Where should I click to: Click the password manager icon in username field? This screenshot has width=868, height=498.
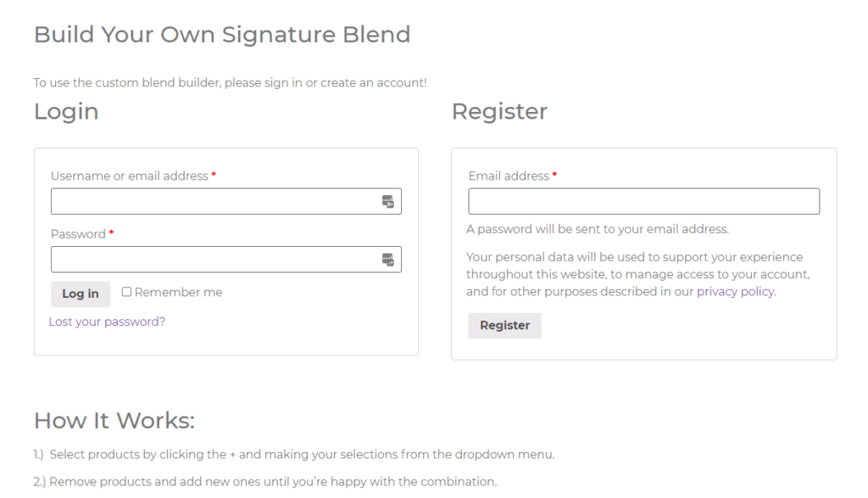[x=387, y=202]
